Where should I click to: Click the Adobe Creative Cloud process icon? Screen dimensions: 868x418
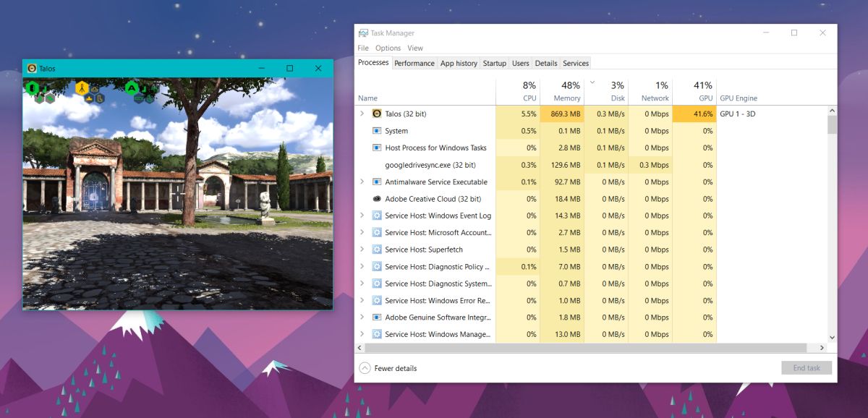pyautogui.click(x=377, y=199)
